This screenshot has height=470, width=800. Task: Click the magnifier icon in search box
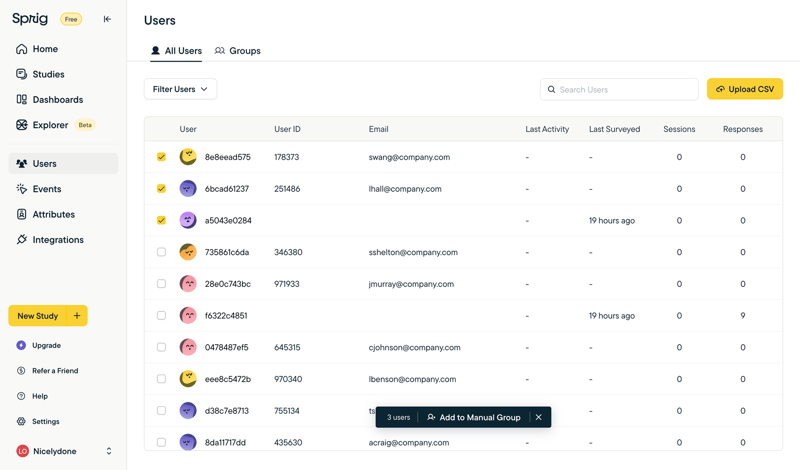pos(552,89)
